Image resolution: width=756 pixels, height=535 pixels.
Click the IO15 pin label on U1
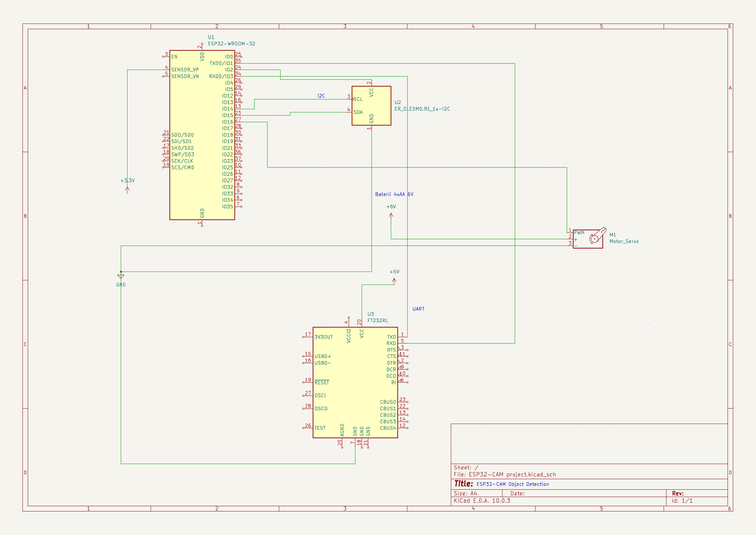coord(228,115)
